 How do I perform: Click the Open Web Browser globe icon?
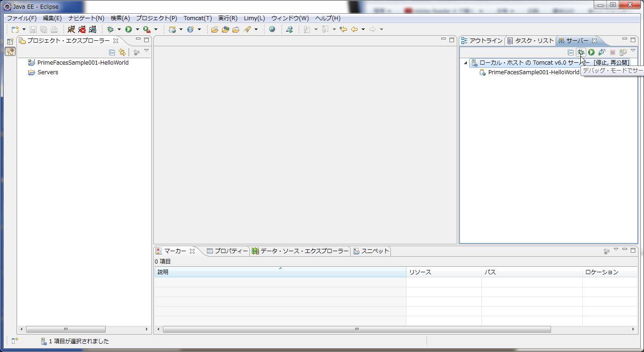pyautogui.click(x=272, y=29)
